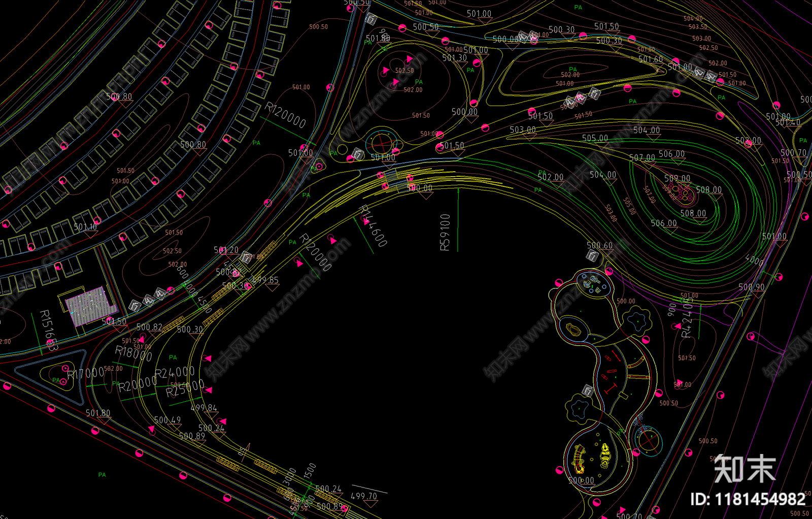The height and width of the screenshot is (519, 812).
Task: Click the R25000 radius dimension
Action: coord(185,388)
